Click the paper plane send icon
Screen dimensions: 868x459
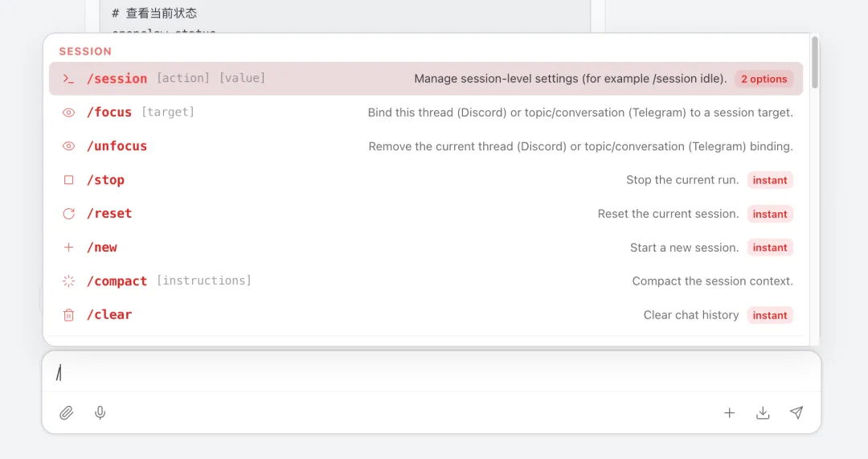[x=796, y=413]
